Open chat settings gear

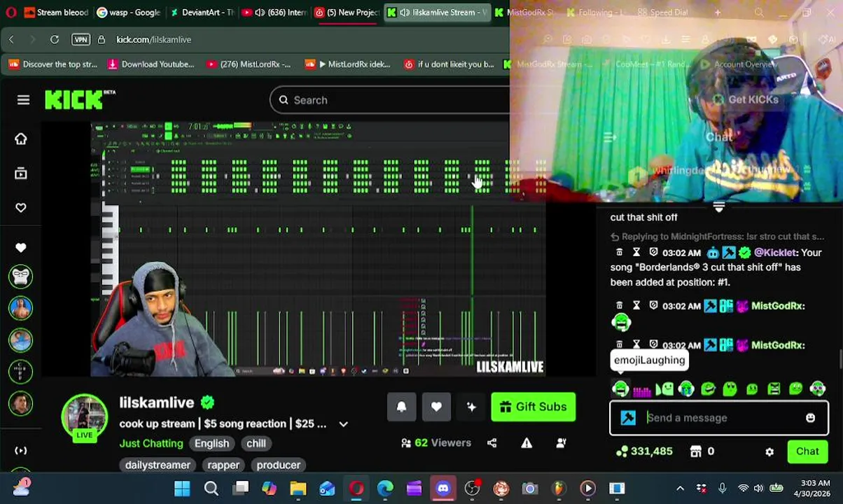pos(769,452)
